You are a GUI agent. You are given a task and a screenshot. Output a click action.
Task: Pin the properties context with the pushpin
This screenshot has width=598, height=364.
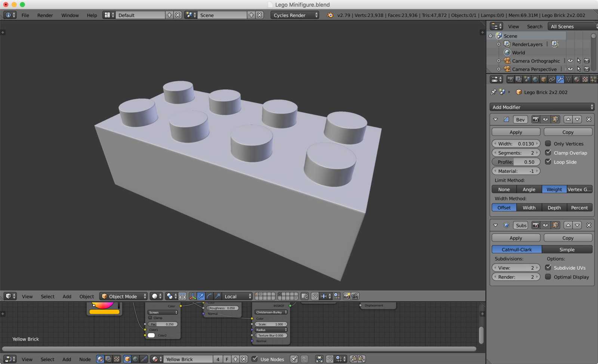click(494, 92)
